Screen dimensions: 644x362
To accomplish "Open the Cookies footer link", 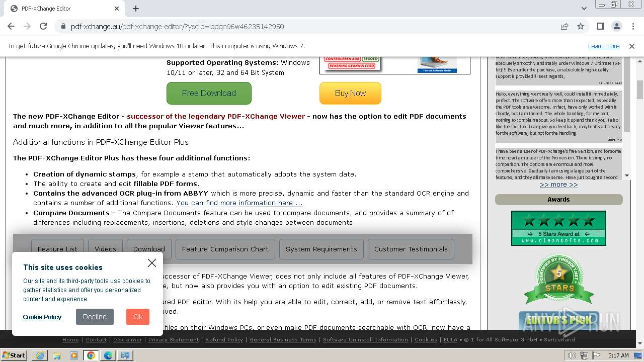I will pyautogui.click(x=426, y=340).
